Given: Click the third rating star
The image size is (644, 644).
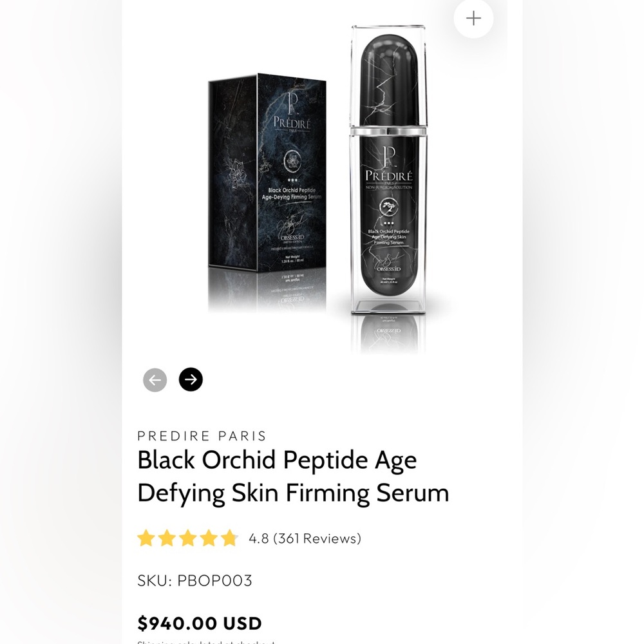Looking at the screenshot, I should pos(188,538).
